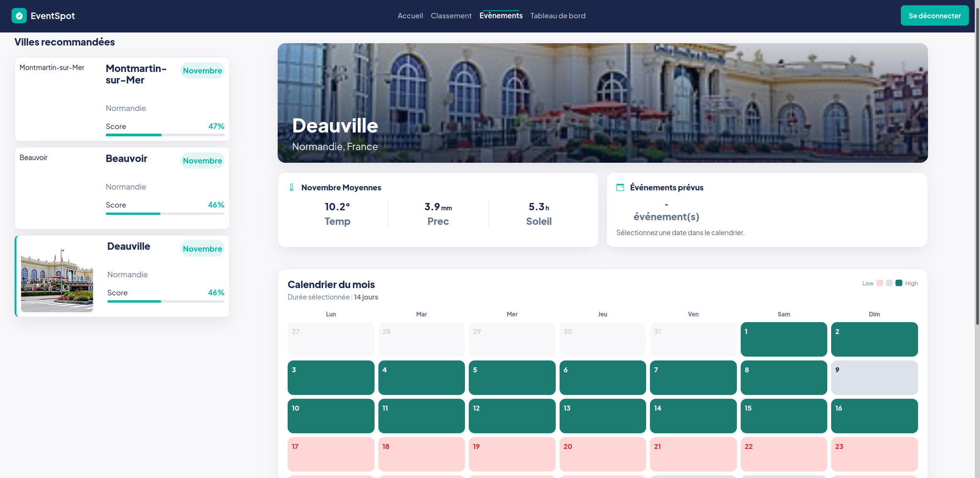Choose calendar day 4
The width and height of the screenshot is (980, 478).
coord(421,377)
